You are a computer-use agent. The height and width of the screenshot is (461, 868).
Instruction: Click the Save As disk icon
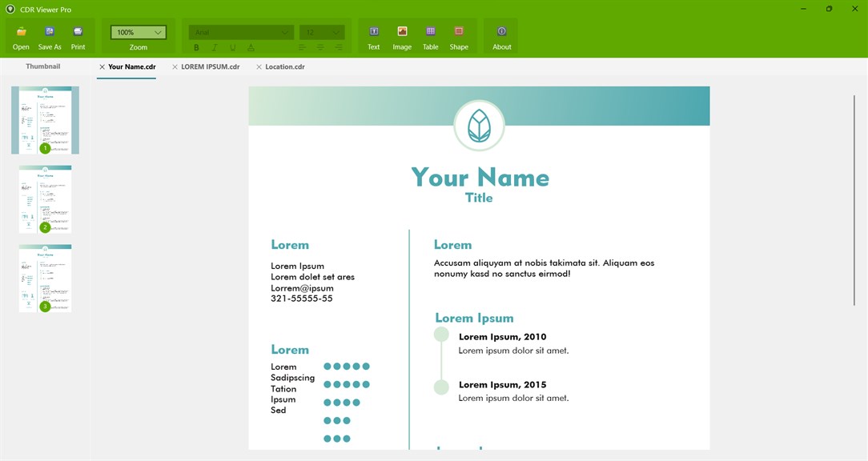(50, 31)
